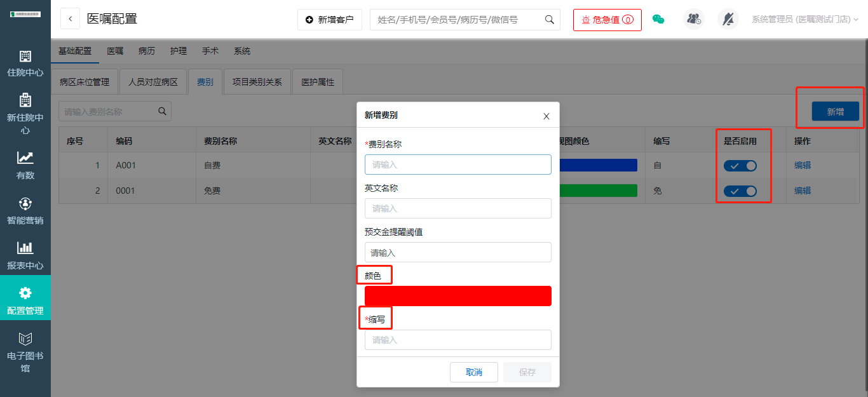Click the 编码 column header
The height and width of the screenshot is (397, 868).
124,141
